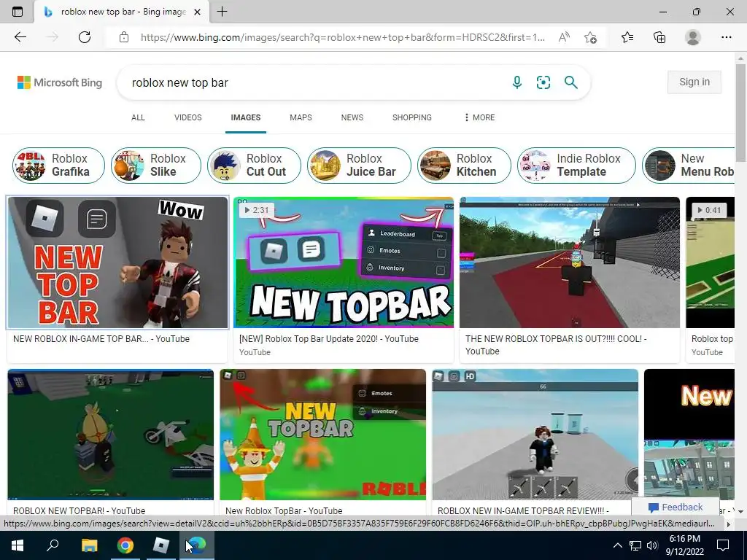Image resolution: width=747 pixels, height=560 pixels.
Task: Select the New Menu Roblox chip
Action: tap(689, 166)
